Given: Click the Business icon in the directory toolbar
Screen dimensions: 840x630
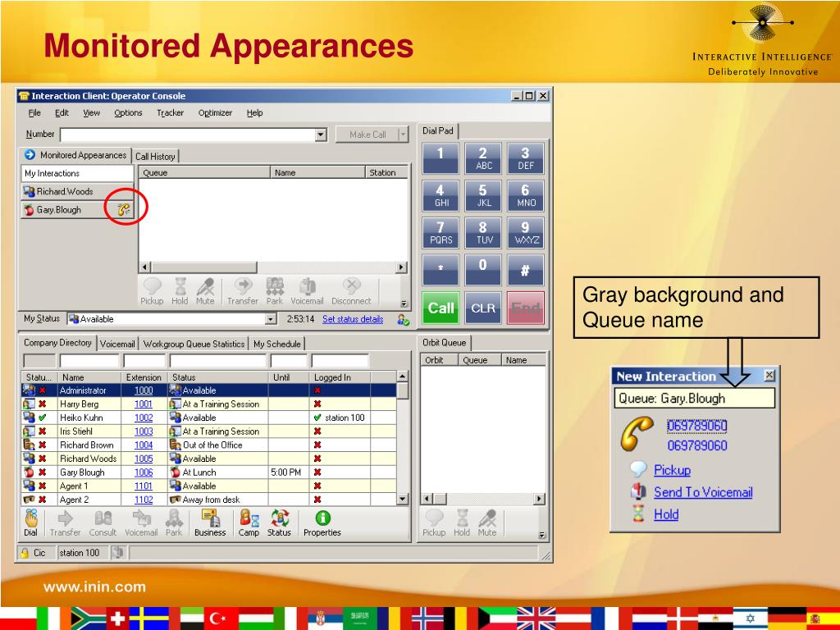Looking at the screenshot, I should (x=210, y=518).
